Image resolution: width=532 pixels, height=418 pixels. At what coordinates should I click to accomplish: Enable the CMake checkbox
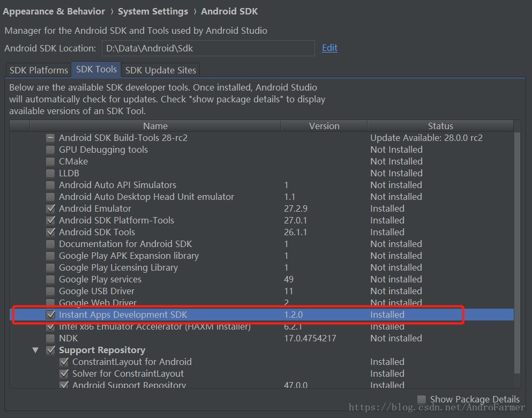(x=50, y=161)
